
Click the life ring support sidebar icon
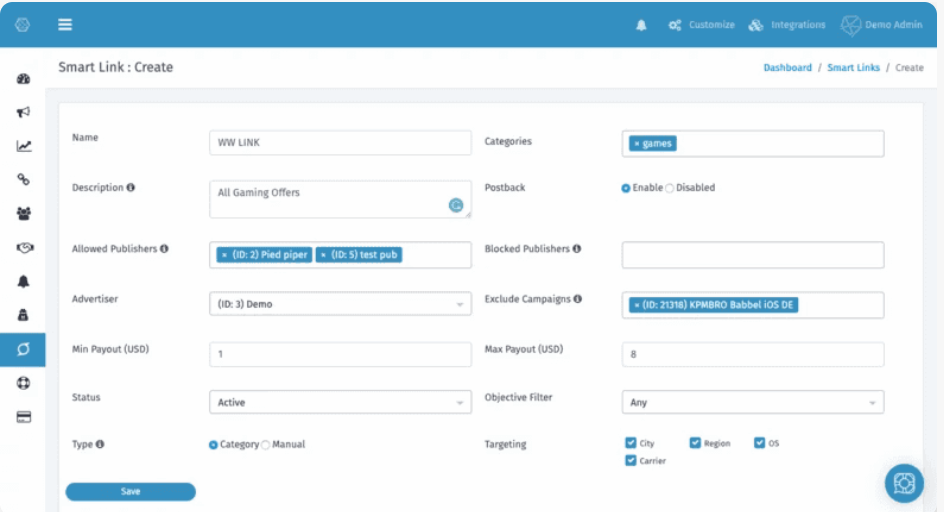click(23, 383)
